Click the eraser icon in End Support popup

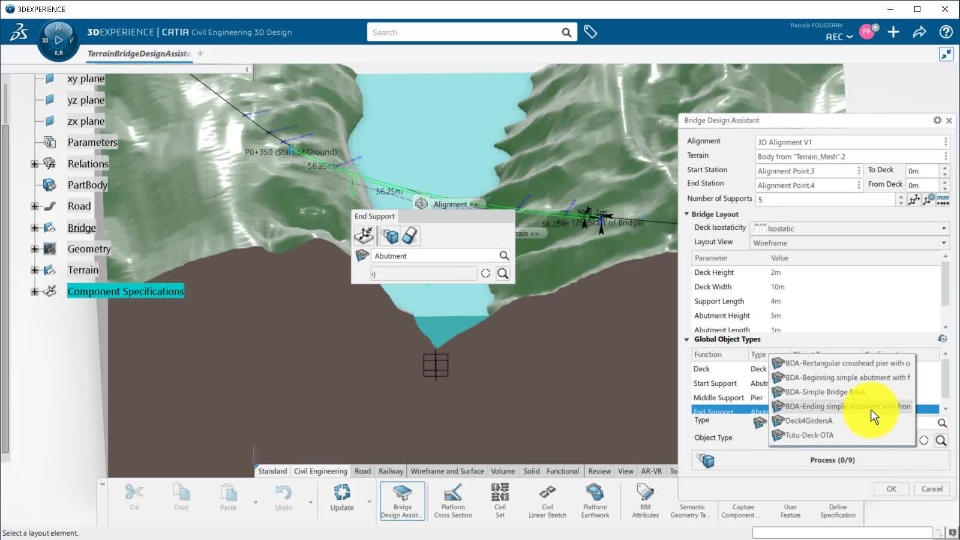click(410, 236)
